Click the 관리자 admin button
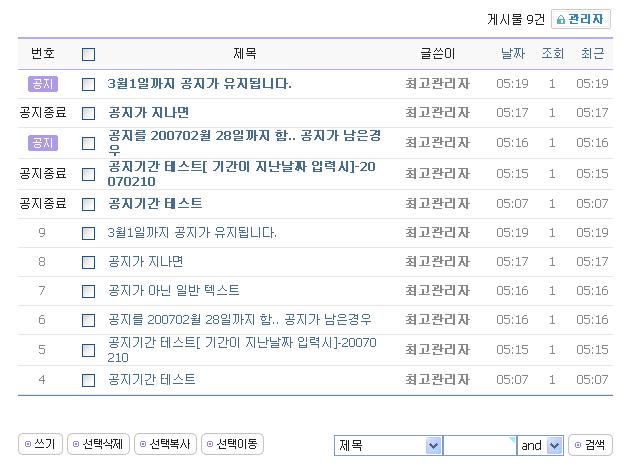624x466 pixels. 581,19
